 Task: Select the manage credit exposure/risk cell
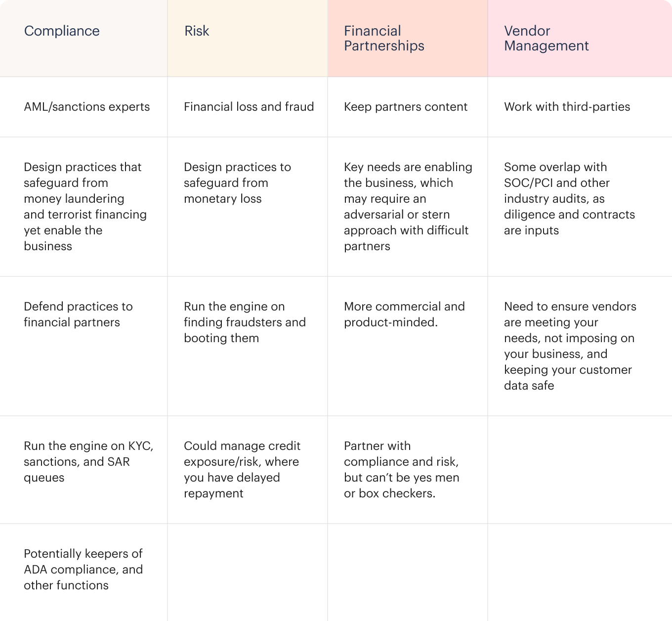point(242,469)
